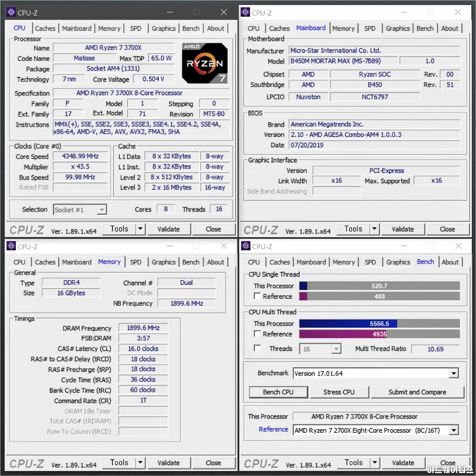Expand Tools dropdown arrow in Bench window
Viewport: 476px width, 476px height.
click(x=375, y=463)
